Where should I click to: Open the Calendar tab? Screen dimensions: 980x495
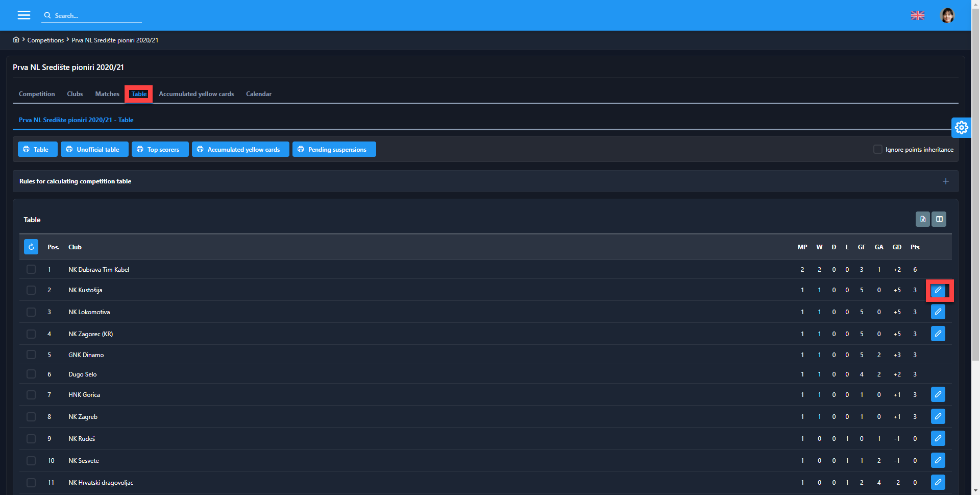pos(259,94)
